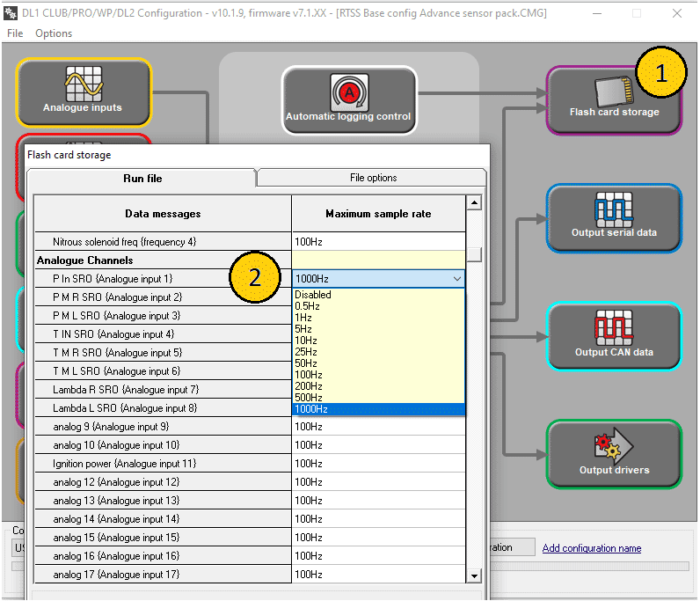Open the Output serial data block
Viewport: 700px width, 601px height.
614,218
